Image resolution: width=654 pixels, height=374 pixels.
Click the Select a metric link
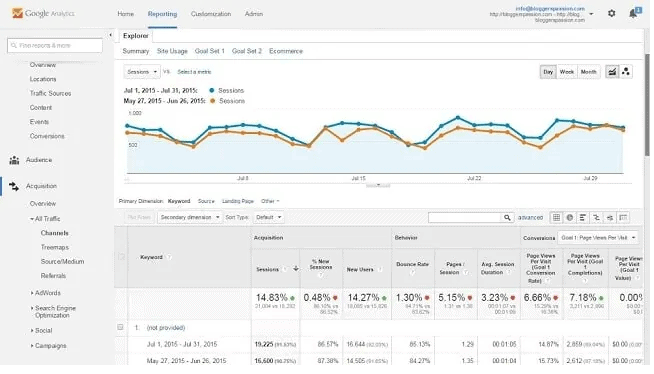tap(194, 72)
